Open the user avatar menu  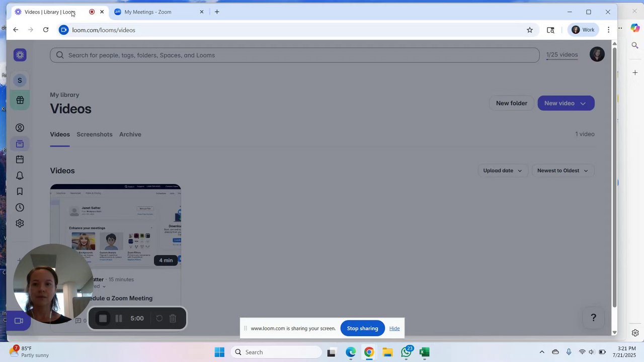pyautogui.click(x=597, y=54)
